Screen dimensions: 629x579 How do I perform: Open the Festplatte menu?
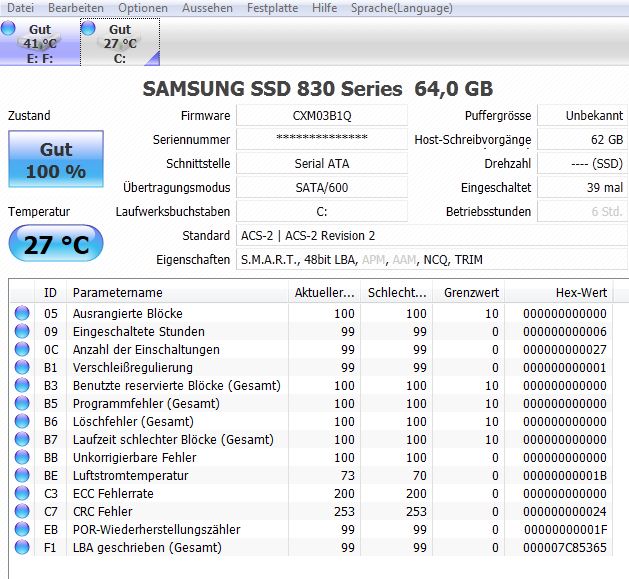click(x=272, y=8)
